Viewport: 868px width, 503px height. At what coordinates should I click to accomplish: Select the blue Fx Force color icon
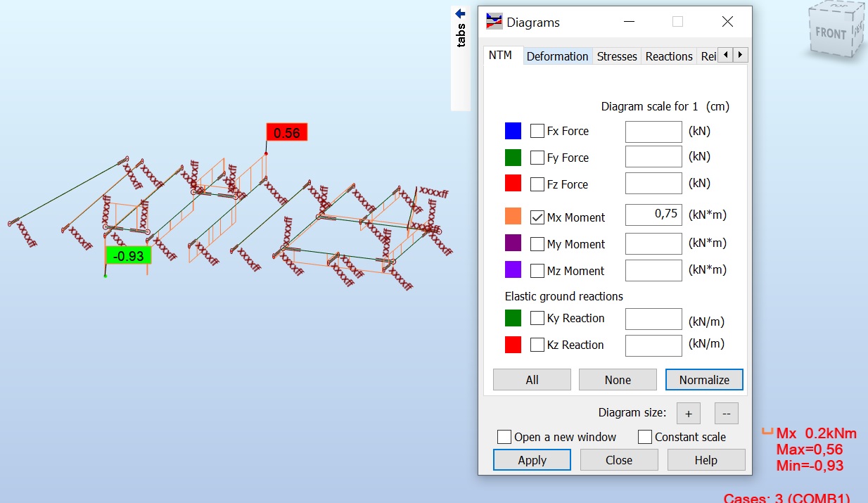click(x=513, y=130)
